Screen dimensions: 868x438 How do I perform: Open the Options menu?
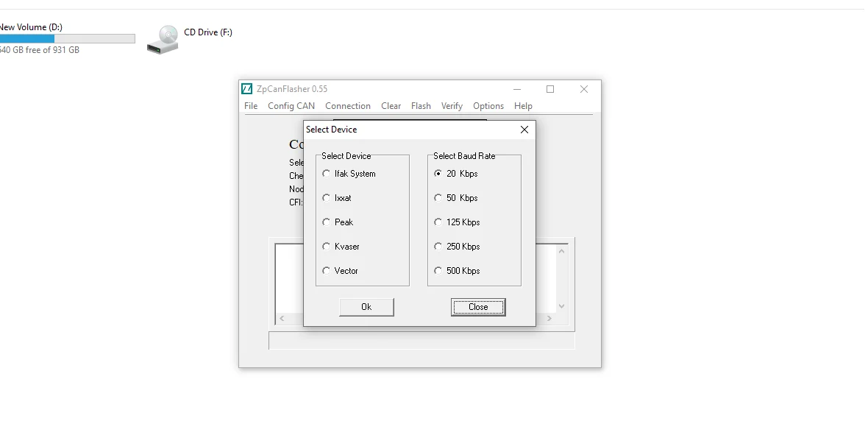click(488, 106)
